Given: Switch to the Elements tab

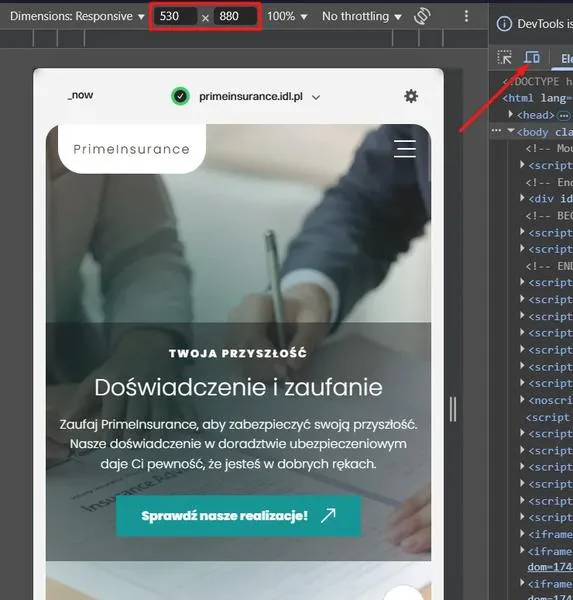Looking at the screenshot, I should point(566,59).
